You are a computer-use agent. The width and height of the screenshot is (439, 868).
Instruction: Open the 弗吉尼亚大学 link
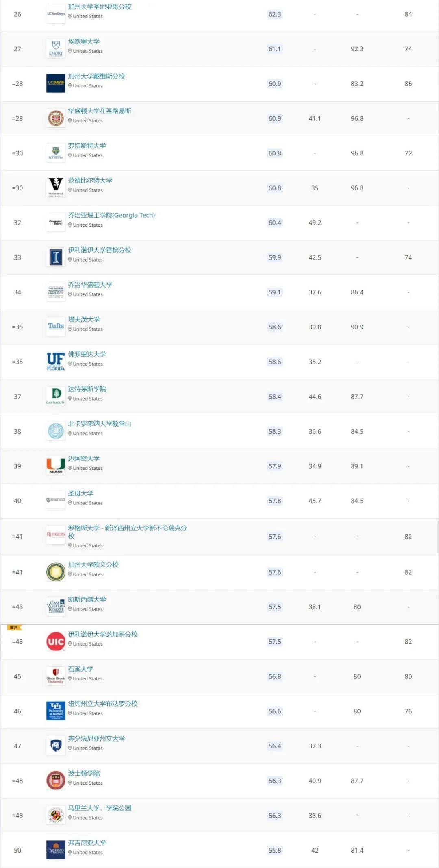tap(87, 843)
